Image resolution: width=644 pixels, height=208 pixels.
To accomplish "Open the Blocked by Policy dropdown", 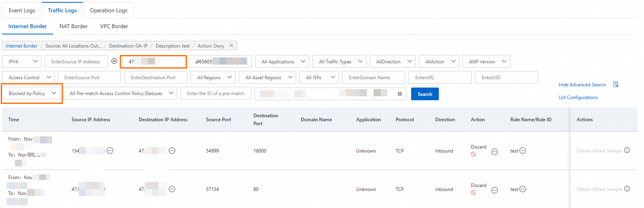I will [31, 93].
